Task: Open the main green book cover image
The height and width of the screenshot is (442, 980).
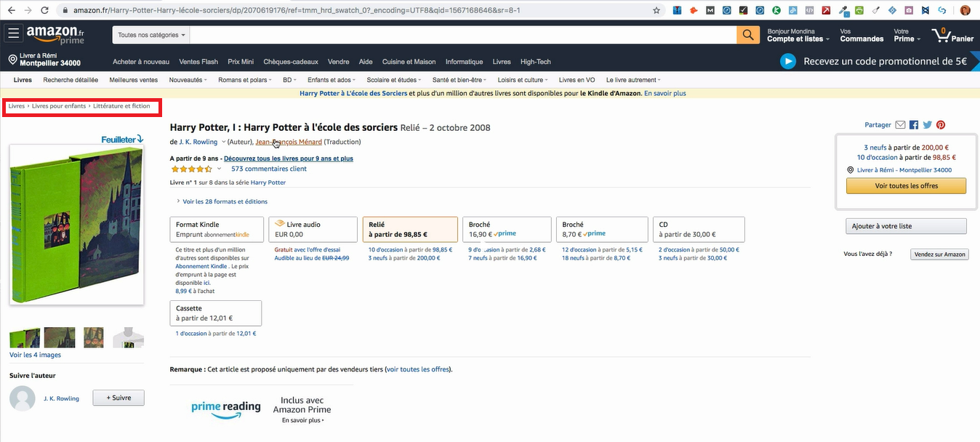Action: (x=75, y=224)
